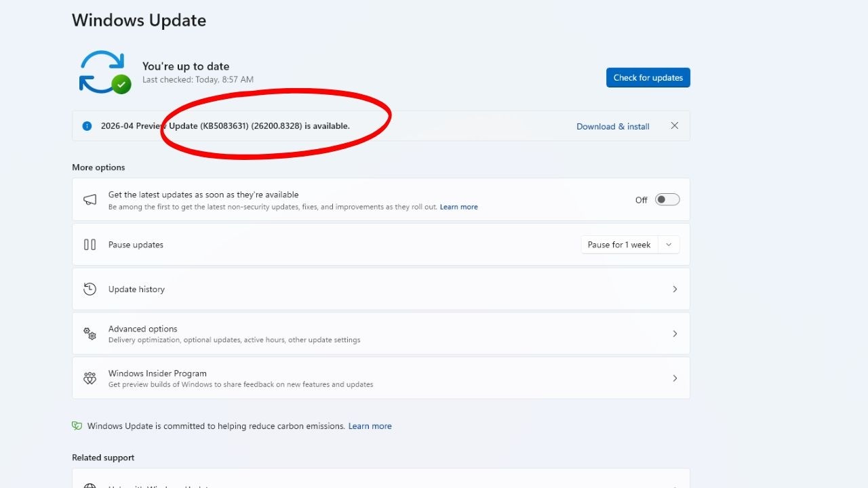Click the 'Last checked: Today, 8:57 AM' text
Viewport: 868px width, 488px height.
(x=198, y=80)
